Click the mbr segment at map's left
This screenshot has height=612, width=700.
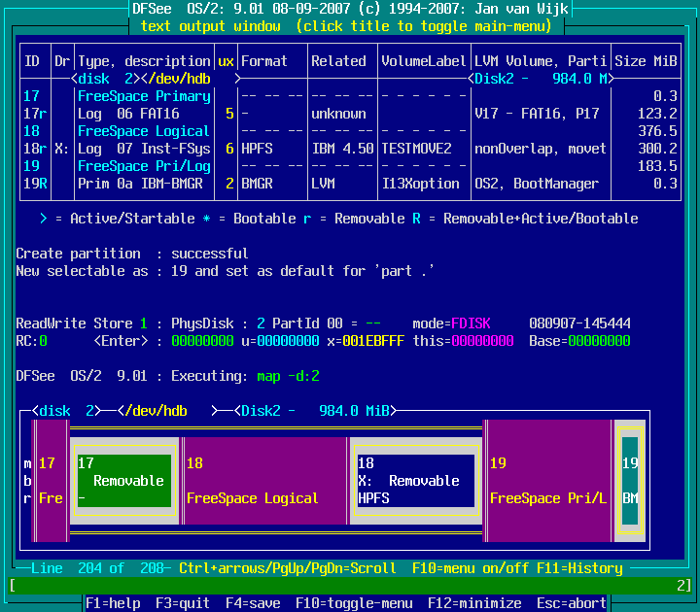pos(27,481)
